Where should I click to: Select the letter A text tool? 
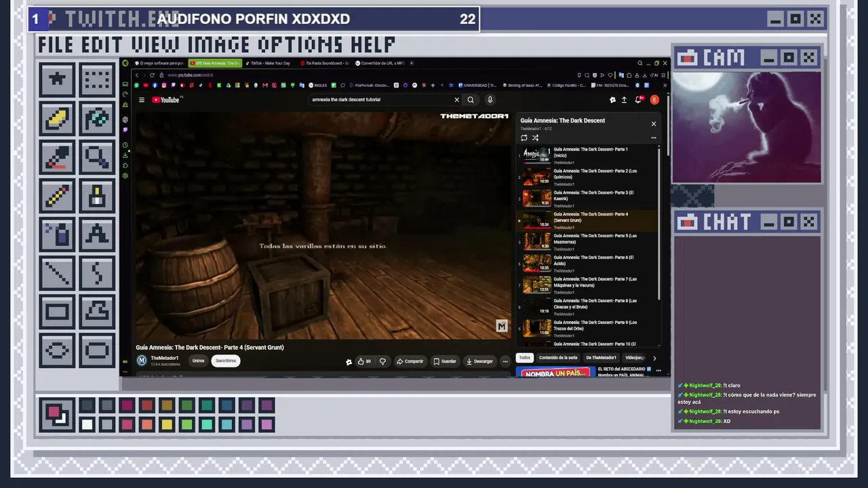click(98, 236)
